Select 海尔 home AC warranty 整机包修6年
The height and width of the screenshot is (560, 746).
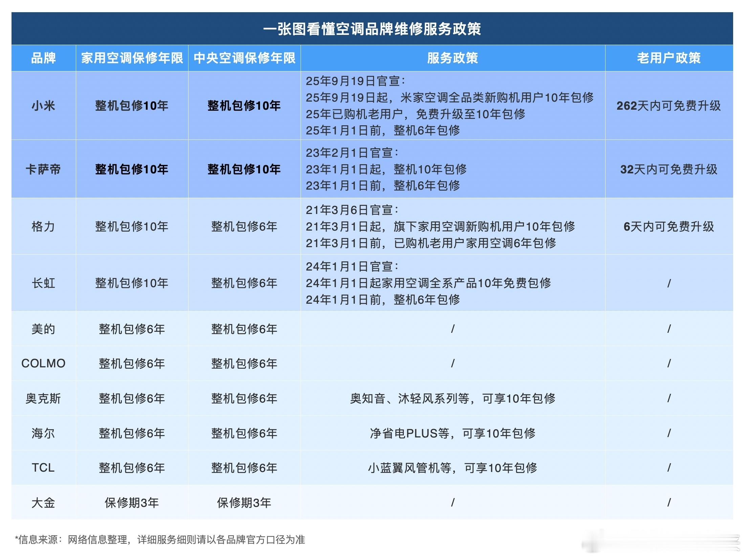(132, 433)
